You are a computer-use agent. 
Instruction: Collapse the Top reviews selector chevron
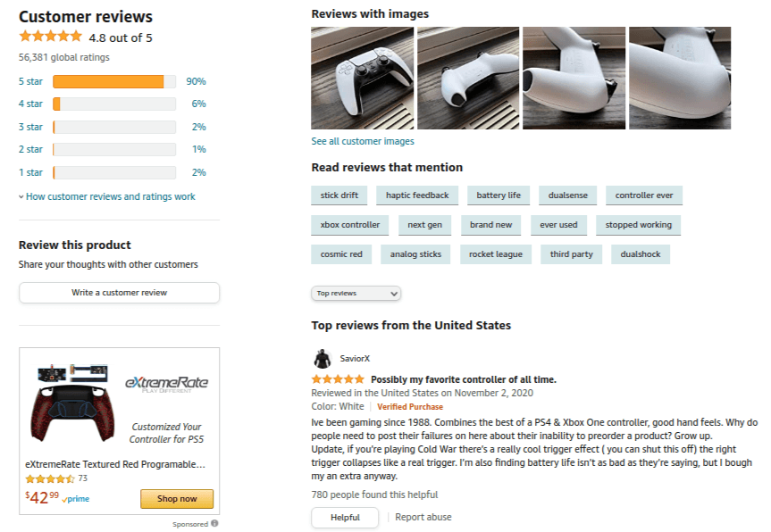tap(392, 293)
